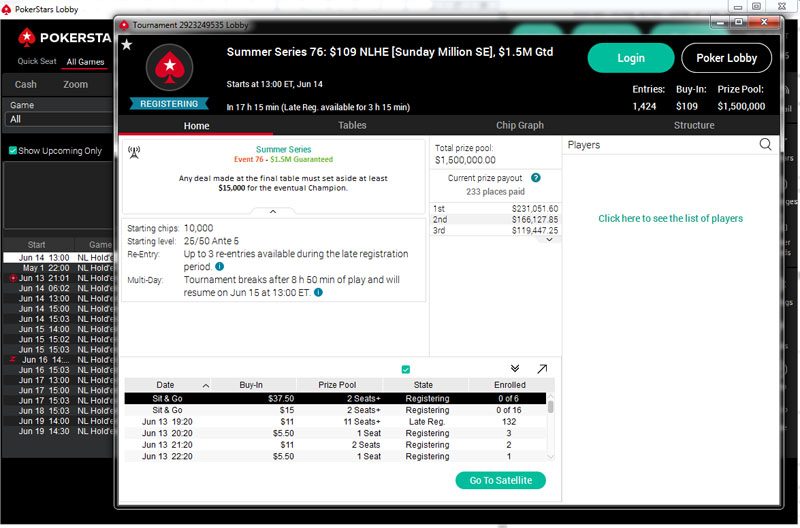The width and height of the screenshot is (800, 528).
Task: Select the Jun 13 21:20 satellite row
Action: [x=335, y=445]
